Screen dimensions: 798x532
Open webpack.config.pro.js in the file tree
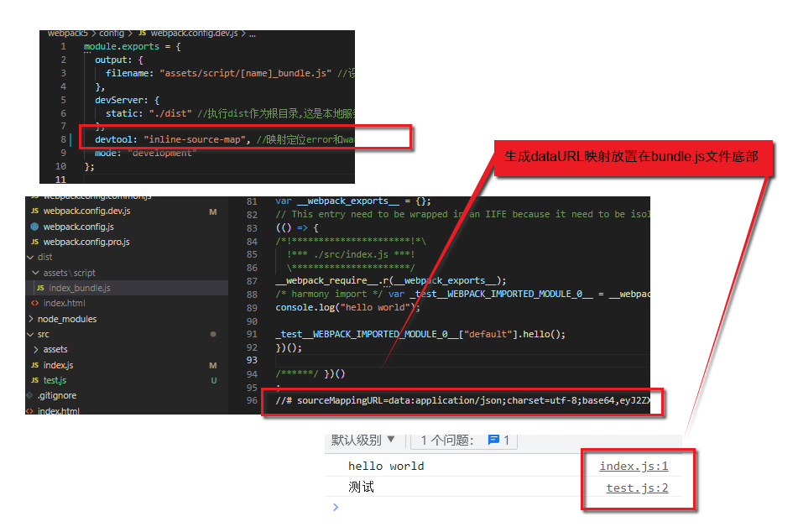pyautogui.click(x=86, y=242)
